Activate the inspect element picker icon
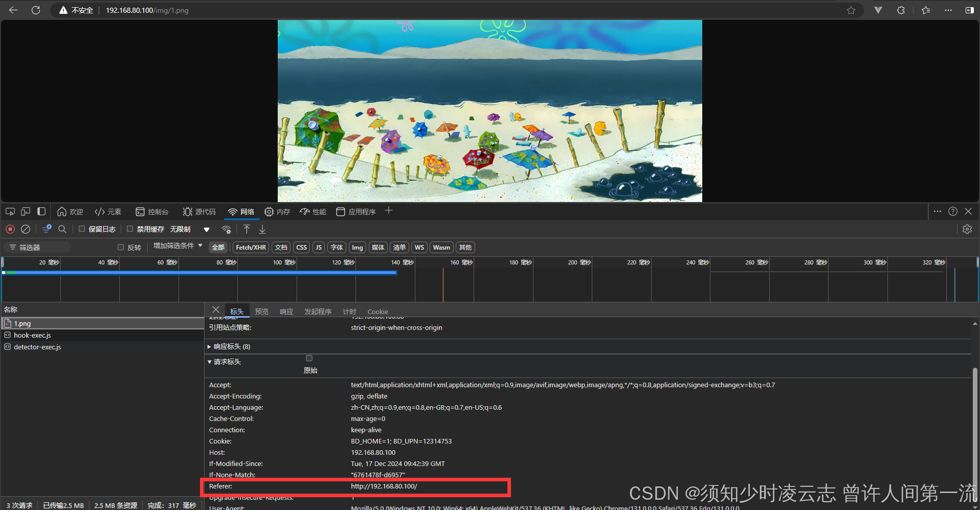Viewport: 980px width, 510px height. (x=10, y=211)
